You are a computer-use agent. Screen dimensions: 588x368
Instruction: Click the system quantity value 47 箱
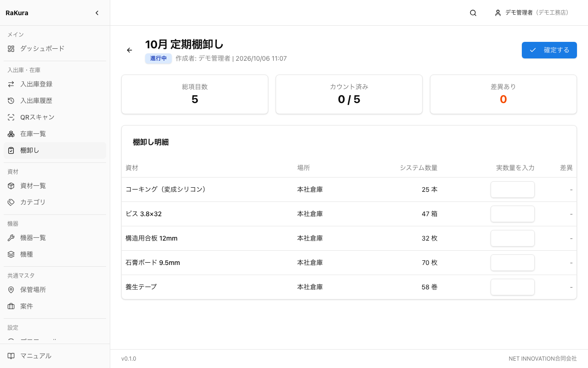tap(430, 214)
